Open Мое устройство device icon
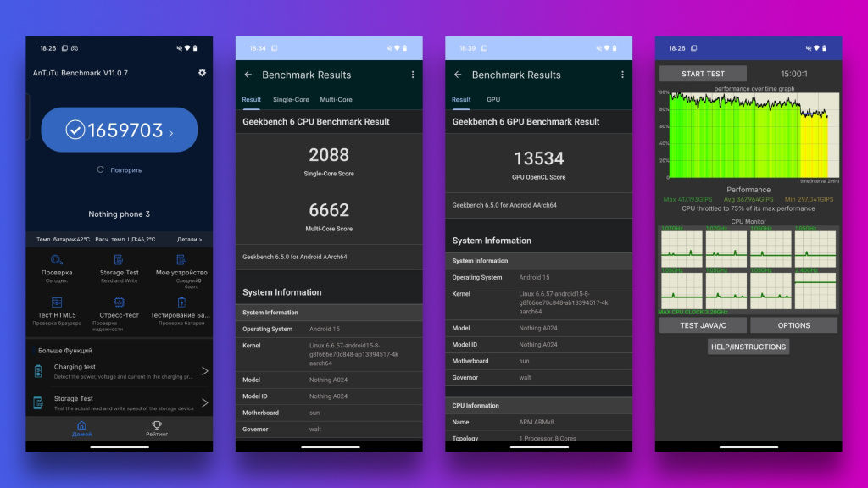 pyautogui.click(x=181, y=260)
